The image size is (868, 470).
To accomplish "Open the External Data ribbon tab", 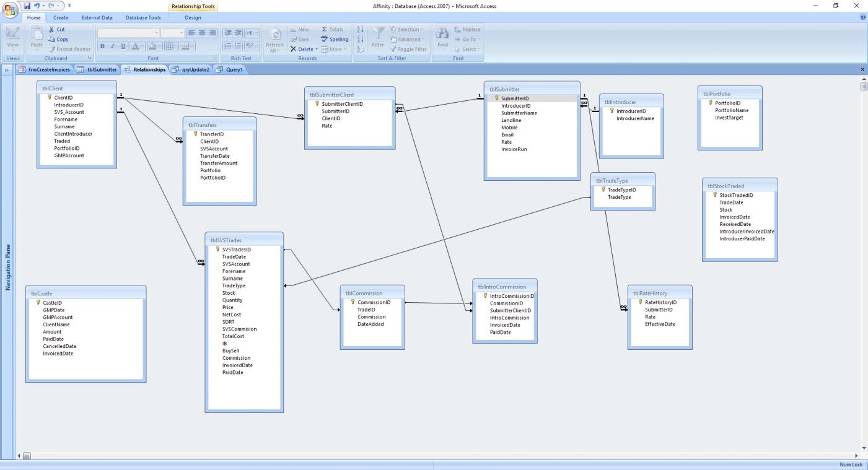I will click(x=97, y=18).
